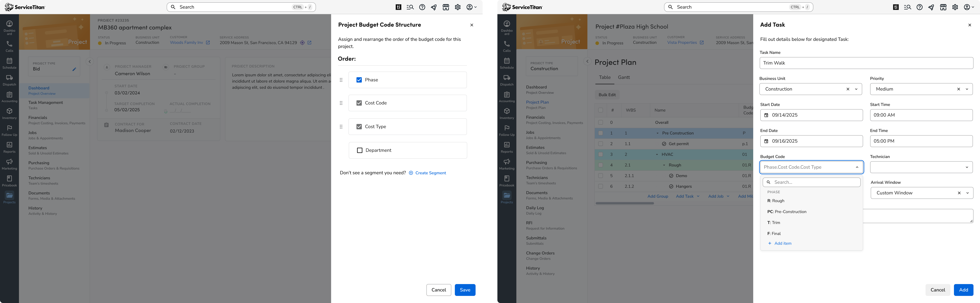Image resolution: width=980 pixels, height=303 pixels.
Task: Click rocket icon in left screen's top bar
Action: [x=434, y=7]
